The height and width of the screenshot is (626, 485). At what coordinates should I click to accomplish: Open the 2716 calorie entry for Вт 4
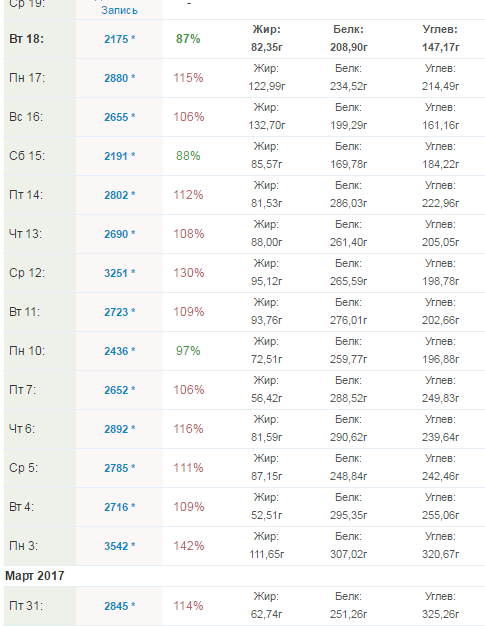coord(116,507)
